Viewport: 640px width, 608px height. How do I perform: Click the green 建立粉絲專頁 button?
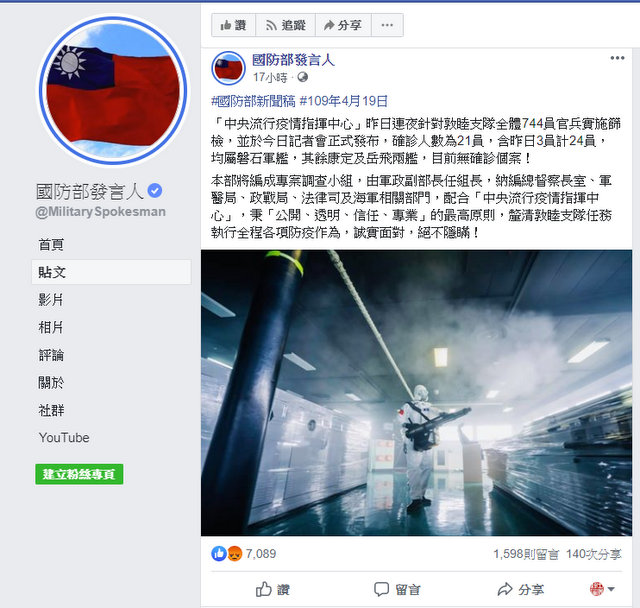[x=79, y=474]
